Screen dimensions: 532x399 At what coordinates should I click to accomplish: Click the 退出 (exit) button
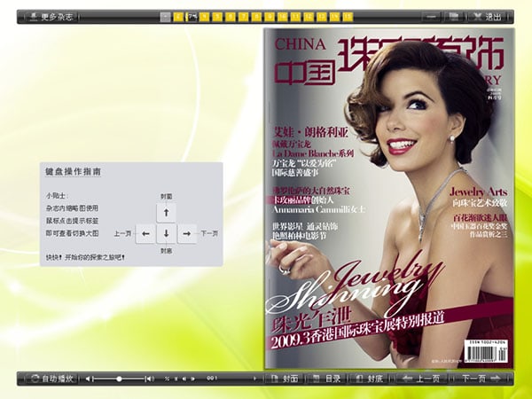coord(489,17)
